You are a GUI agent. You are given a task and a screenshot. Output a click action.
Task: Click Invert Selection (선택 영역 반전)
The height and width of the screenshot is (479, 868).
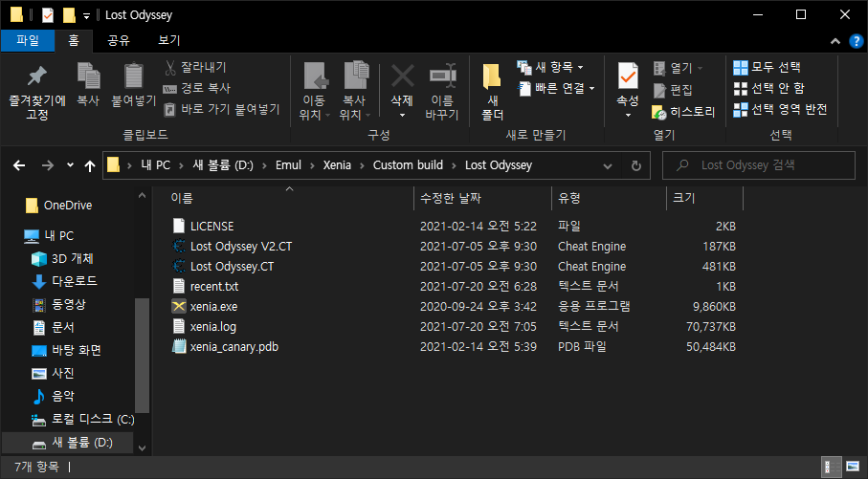(780, 110)
